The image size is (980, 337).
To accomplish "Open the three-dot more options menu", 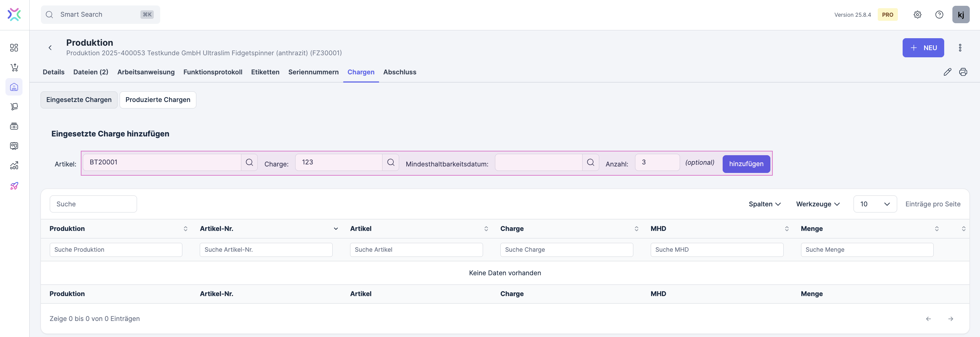I will (x=960, y=48).
